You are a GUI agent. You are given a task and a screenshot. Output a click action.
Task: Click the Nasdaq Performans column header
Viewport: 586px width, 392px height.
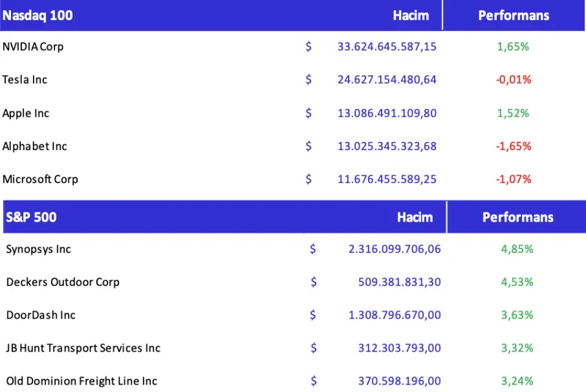click(513, 15)
